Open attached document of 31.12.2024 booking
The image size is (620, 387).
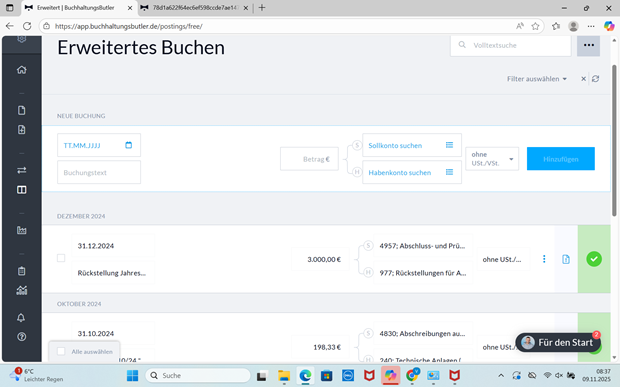pos(566,259)
